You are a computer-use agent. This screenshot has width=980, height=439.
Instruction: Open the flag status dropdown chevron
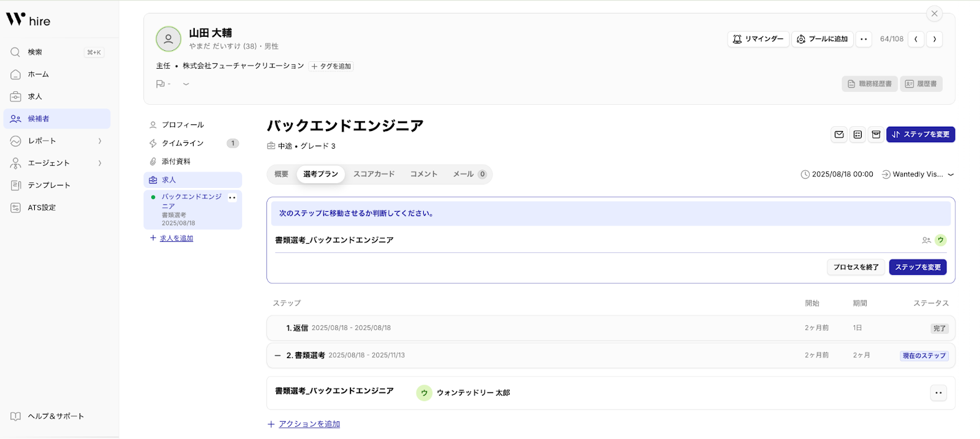click(186, 84)
